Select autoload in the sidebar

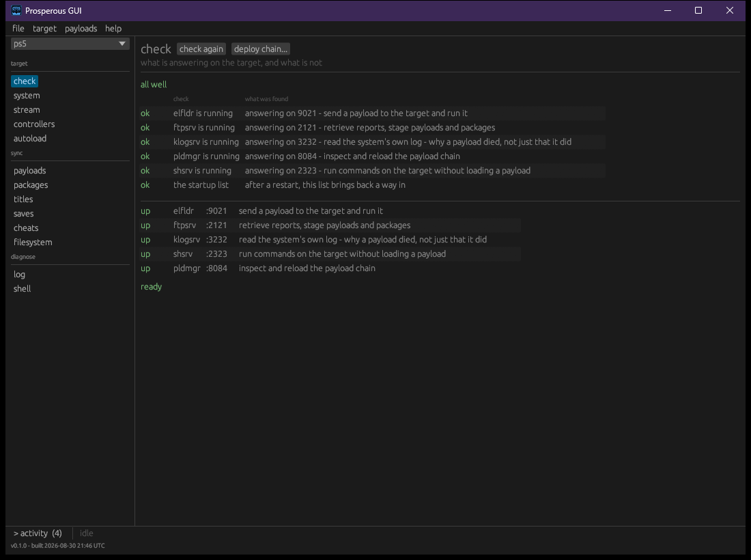pos(29,139)
